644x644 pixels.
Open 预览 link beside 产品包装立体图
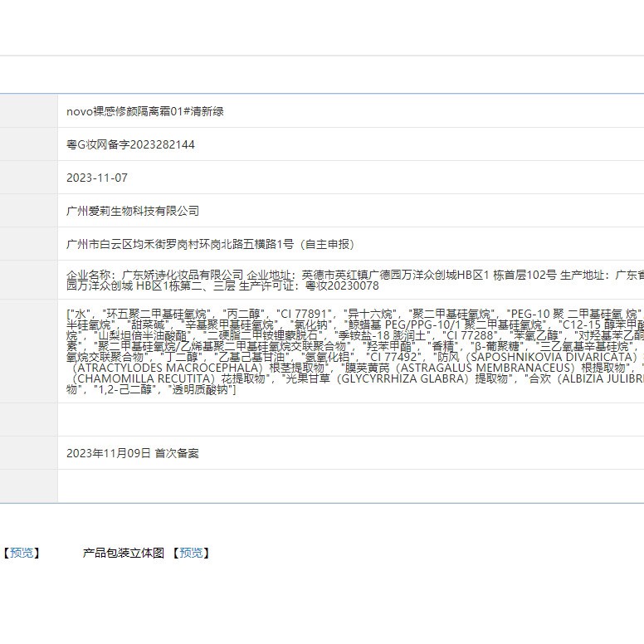[x=191, y=553]
